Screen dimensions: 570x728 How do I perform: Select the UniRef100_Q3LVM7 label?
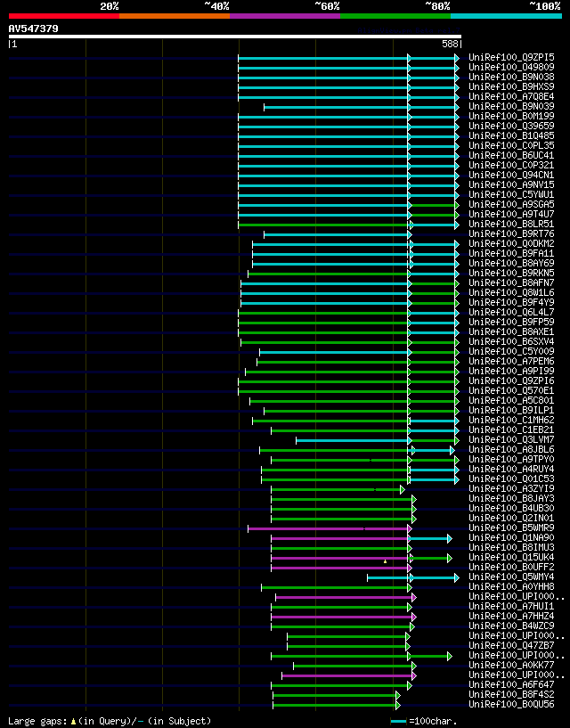[511, 439]
